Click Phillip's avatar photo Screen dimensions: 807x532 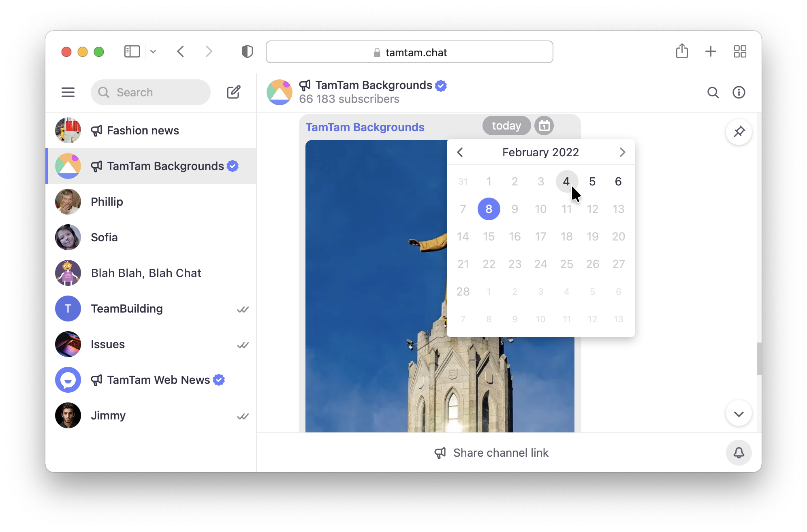pyautogui.click(x=68, y=202)
